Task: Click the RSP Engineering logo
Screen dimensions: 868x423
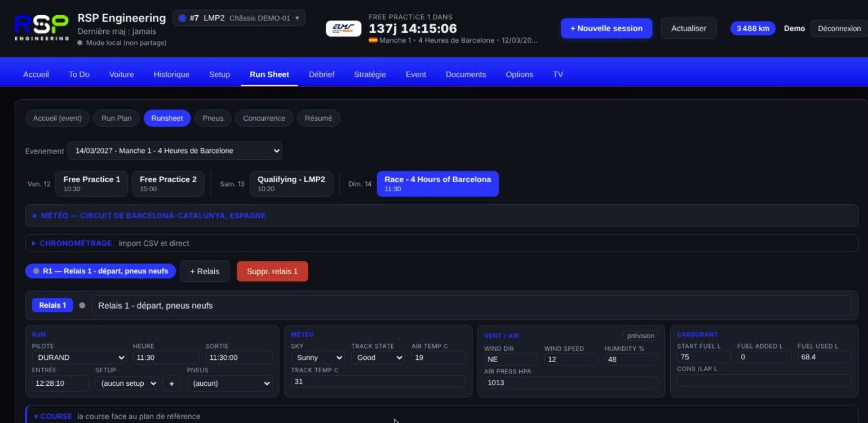Action: (41, 28)
